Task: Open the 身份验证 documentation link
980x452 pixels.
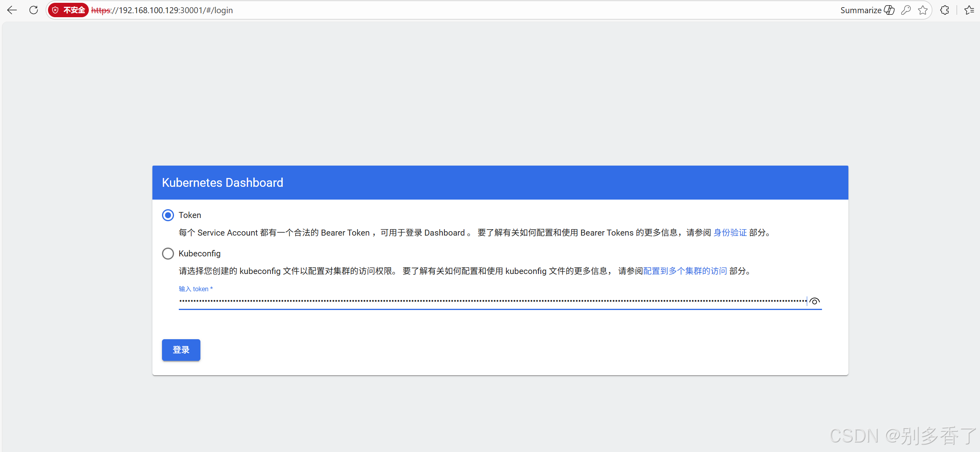Action: (730, 232)
